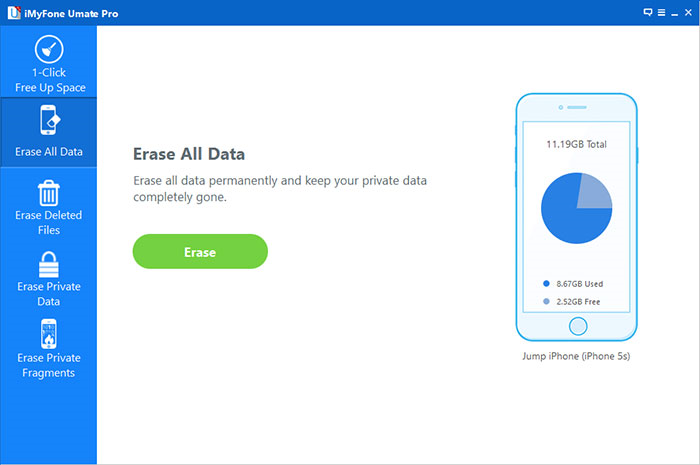700x465 pixels.
Task: Switch to the "Erase Deleted Files" tab label
Action: 49,222
